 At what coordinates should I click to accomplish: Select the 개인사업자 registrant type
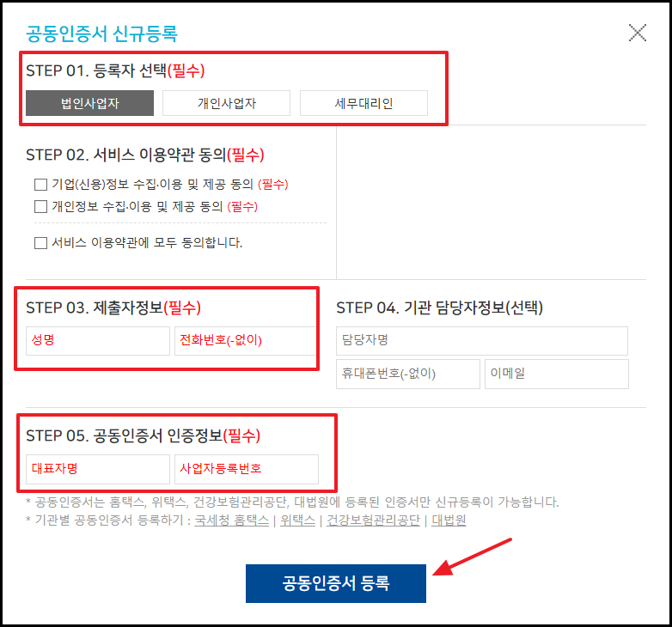click(226, 103)
